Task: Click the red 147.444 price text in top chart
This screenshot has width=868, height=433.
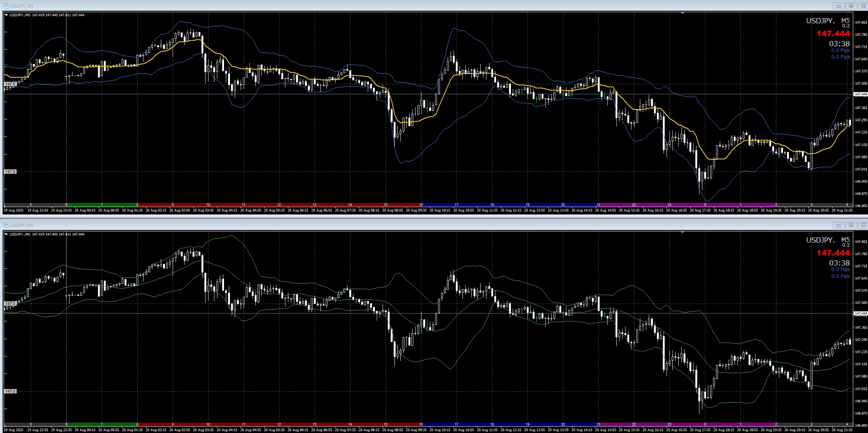Action: tap(833, 34)
